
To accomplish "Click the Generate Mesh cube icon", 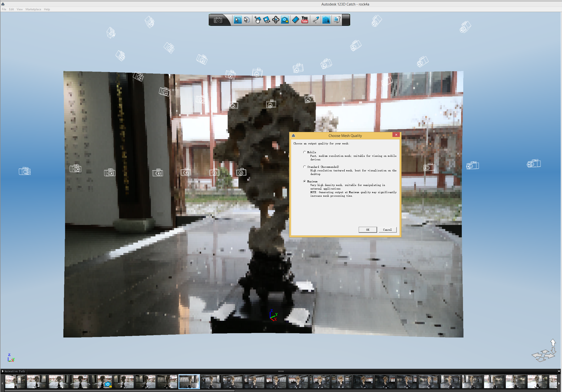I will coord(326,20).
